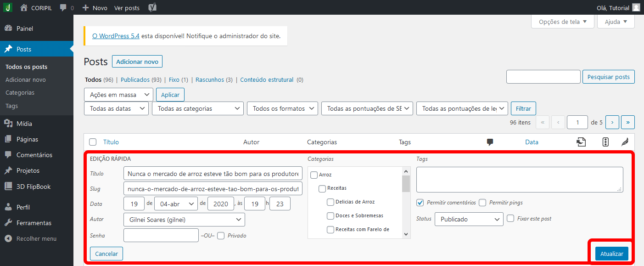Click the green J logo in admin bar
This screenshot has width=644, height=266.
click(8, 7)
